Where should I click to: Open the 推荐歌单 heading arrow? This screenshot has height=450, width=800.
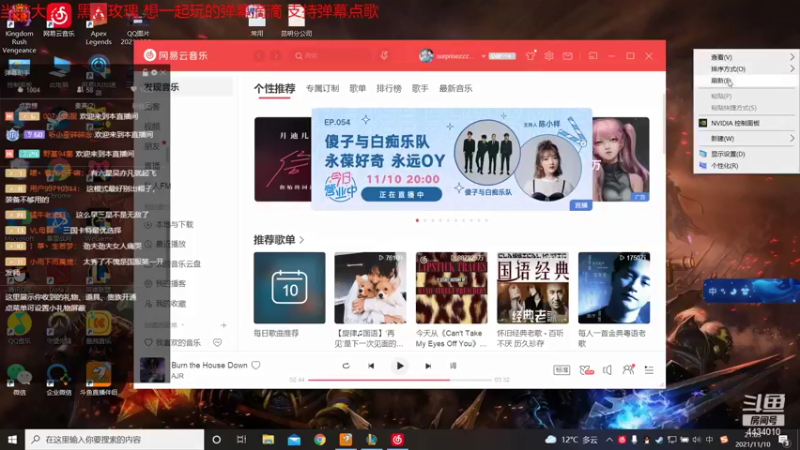tap(302, 240)
